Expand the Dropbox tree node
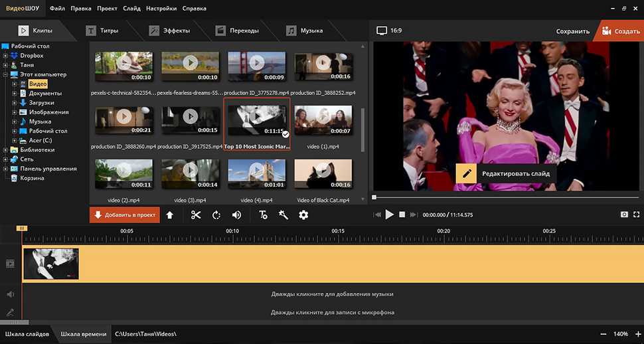644x344 pixels. [x=5, y=56]
